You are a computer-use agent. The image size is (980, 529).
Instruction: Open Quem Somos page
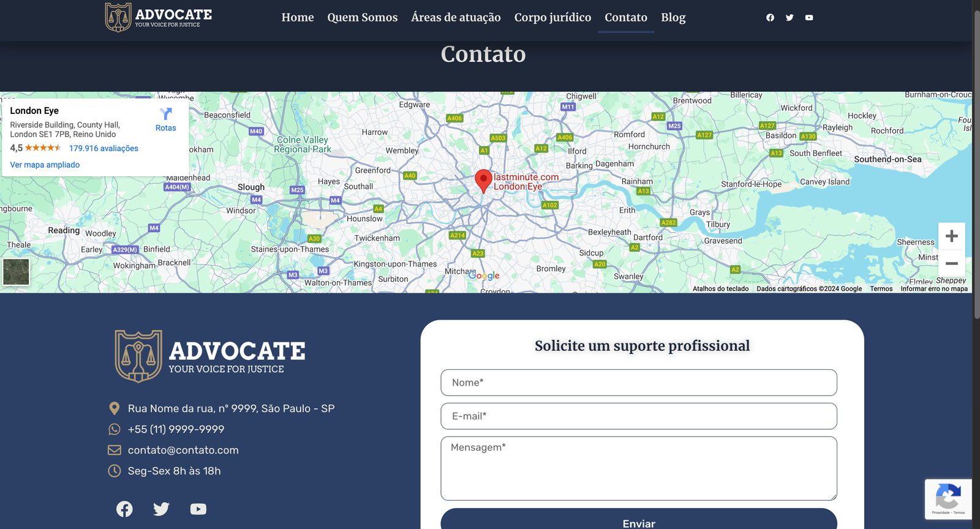(x=363, y=17)
